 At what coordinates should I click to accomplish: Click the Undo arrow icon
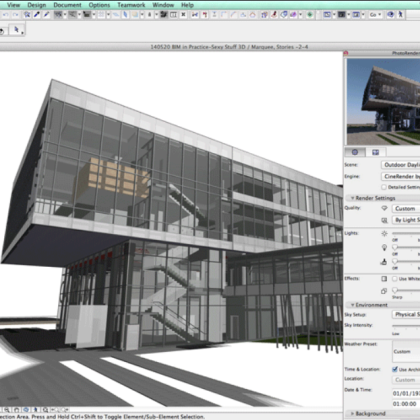(5, 15)
